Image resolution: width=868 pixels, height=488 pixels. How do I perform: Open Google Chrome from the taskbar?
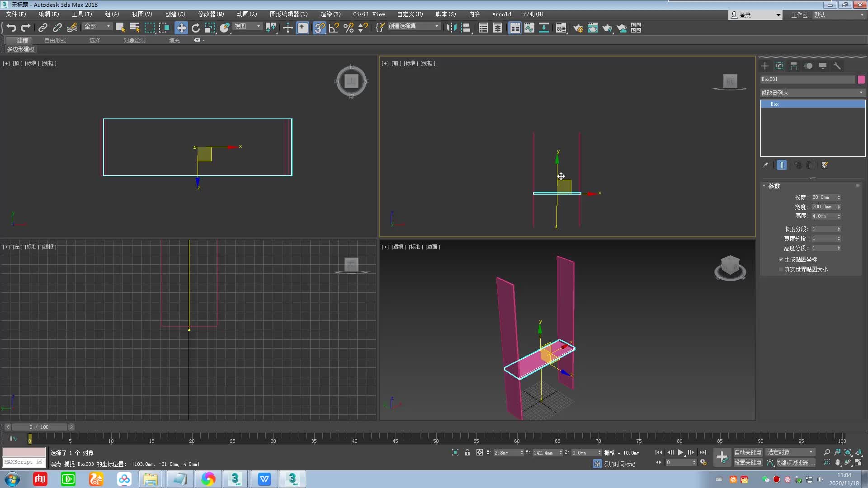pyautogui.click(x=208, y=479)
